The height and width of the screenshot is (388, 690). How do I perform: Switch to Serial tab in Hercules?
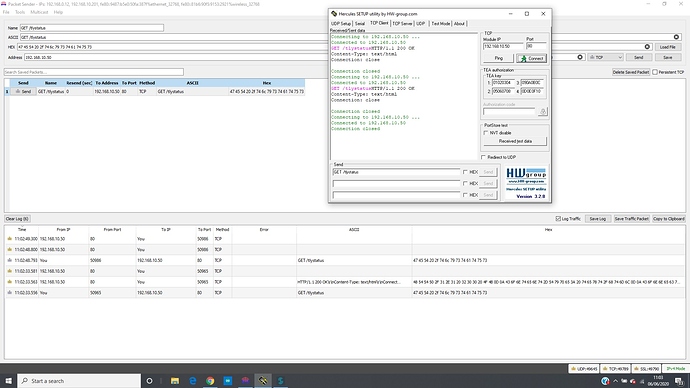(360, 24)
